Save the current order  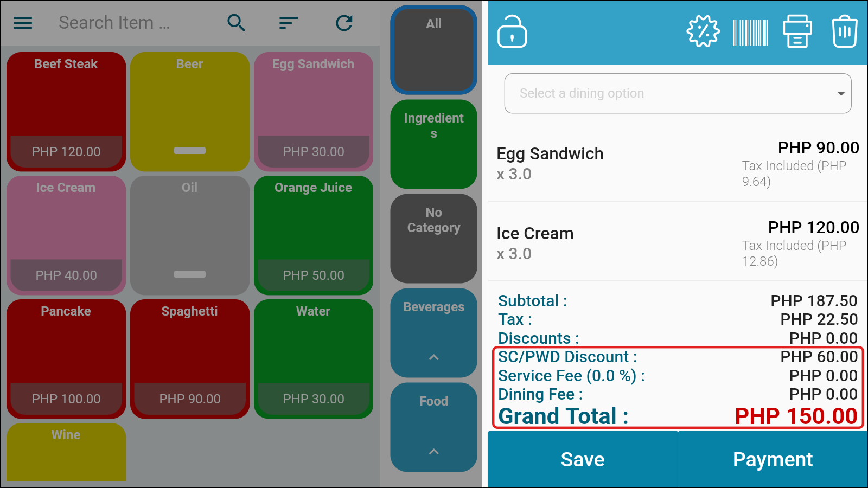(583, 459)
